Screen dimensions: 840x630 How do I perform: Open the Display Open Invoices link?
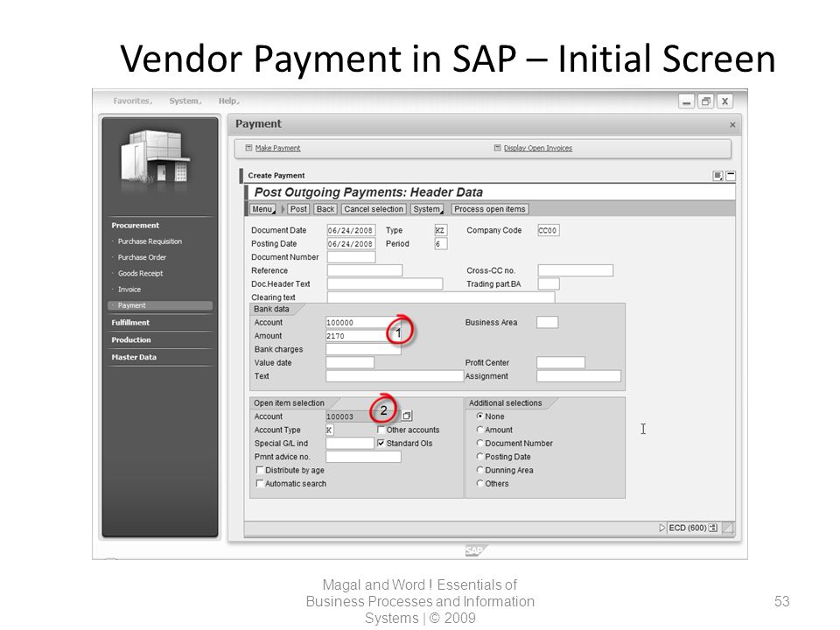click(x=538, y=148)
